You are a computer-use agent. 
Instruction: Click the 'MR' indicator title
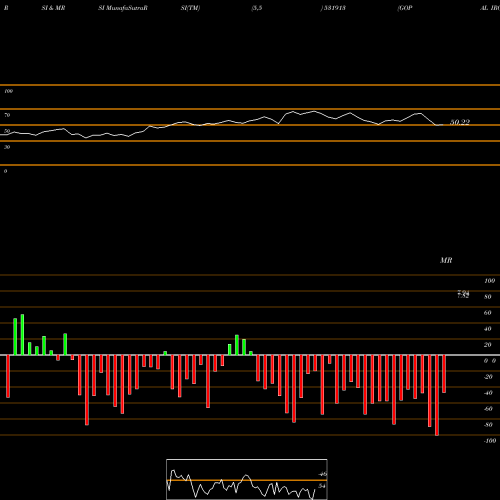click(446, 260)
